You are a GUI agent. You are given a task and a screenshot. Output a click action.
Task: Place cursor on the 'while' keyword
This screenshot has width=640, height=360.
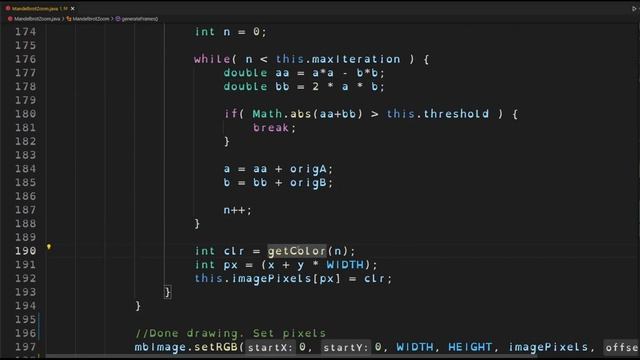pos(212,59)
